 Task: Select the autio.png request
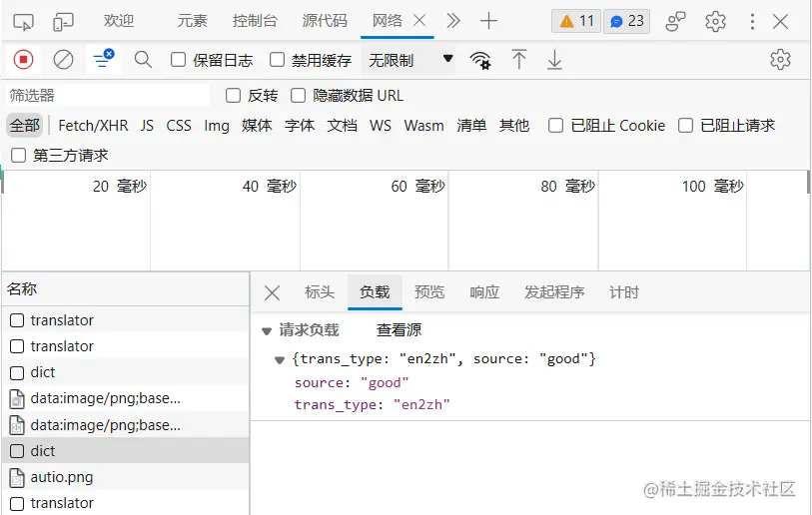point(125,477)
